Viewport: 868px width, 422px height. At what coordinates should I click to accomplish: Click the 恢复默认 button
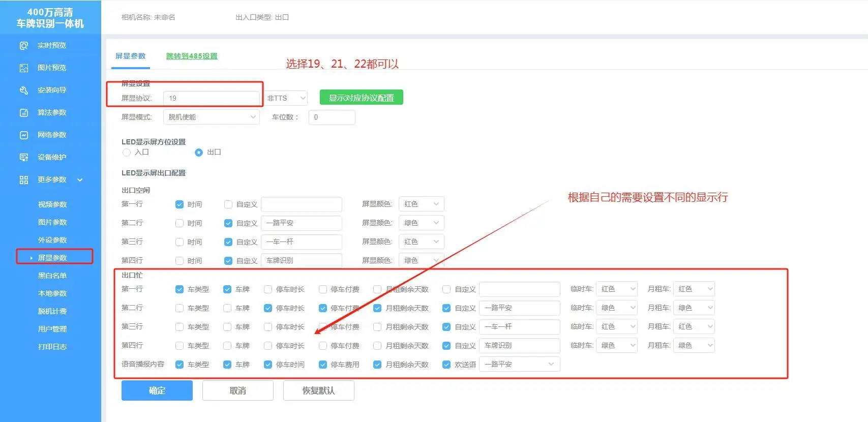coord(319,390)
